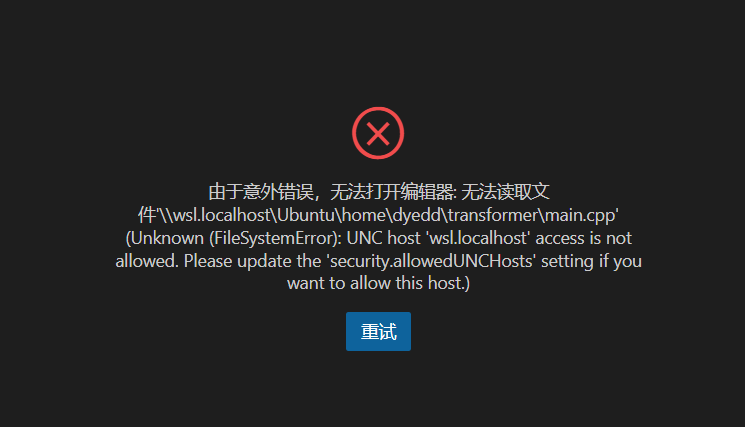Click Ubuntu in the file path
The image size is (745, 427).
[x=306, y=216]
